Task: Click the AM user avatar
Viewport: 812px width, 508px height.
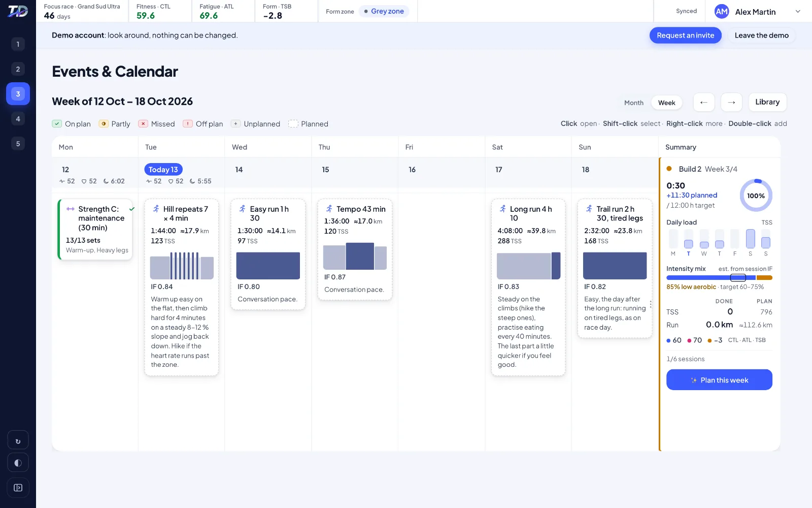Action: tap(722, 12)
